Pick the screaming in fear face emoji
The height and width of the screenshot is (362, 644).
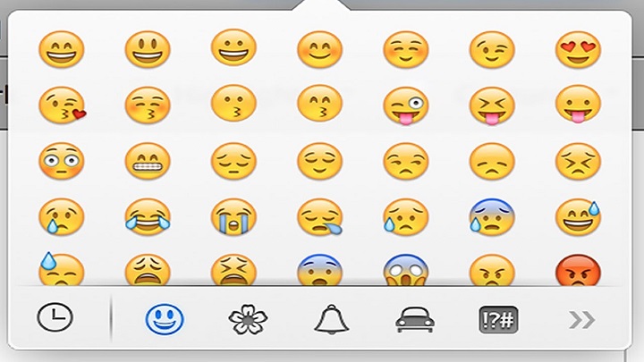[406, 270]
